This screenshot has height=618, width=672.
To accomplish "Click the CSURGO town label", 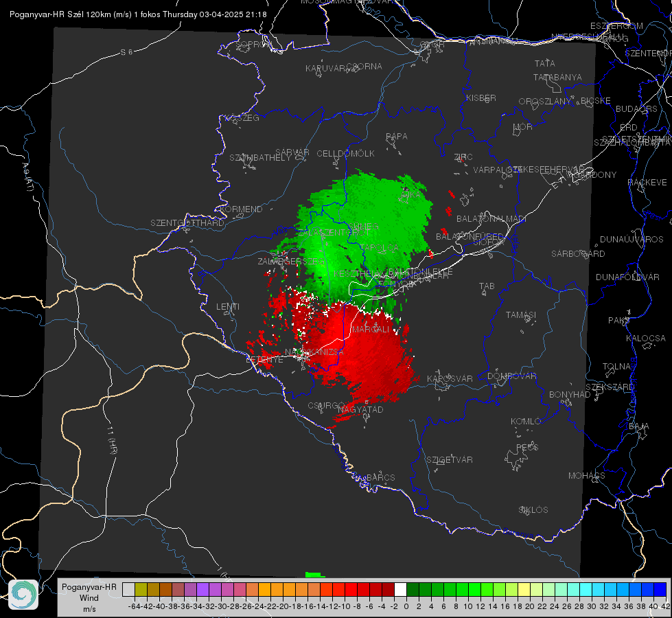I will point(327,405).
